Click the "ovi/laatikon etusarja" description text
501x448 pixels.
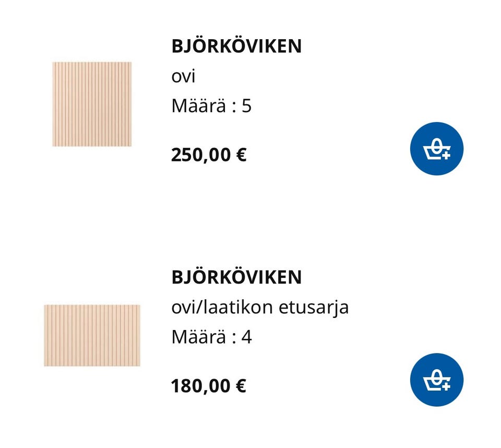pos(260,307)
